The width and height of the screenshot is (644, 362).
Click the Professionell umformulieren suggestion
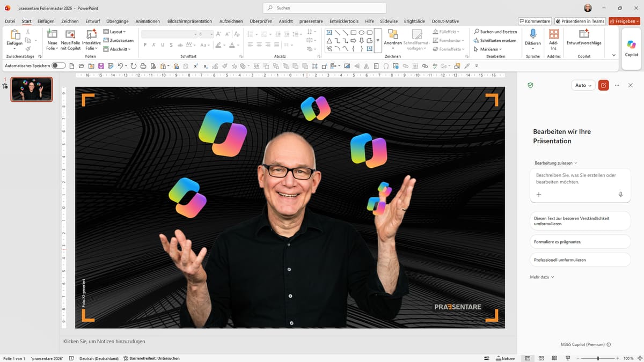pyautogui.click(x=580, y=260)
